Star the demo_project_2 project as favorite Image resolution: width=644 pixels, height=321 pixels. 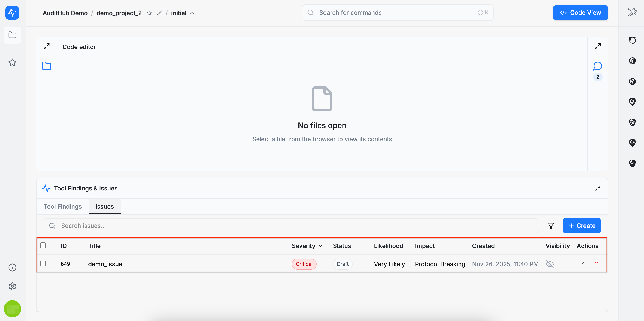[149, 13]
